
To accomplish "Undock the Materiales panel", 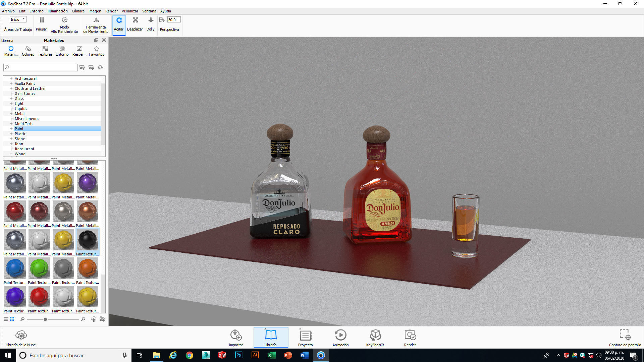I will (x=96, y=40).
